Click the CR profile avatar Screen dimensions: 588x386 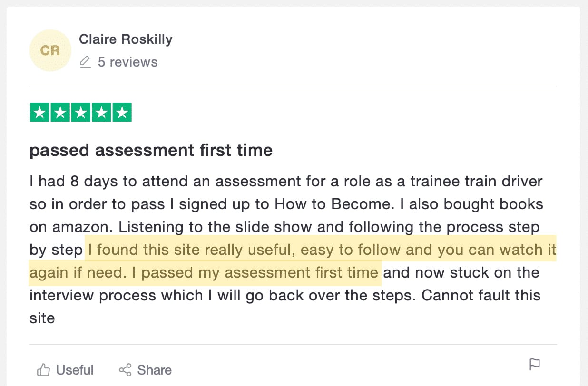coord(50,50)
